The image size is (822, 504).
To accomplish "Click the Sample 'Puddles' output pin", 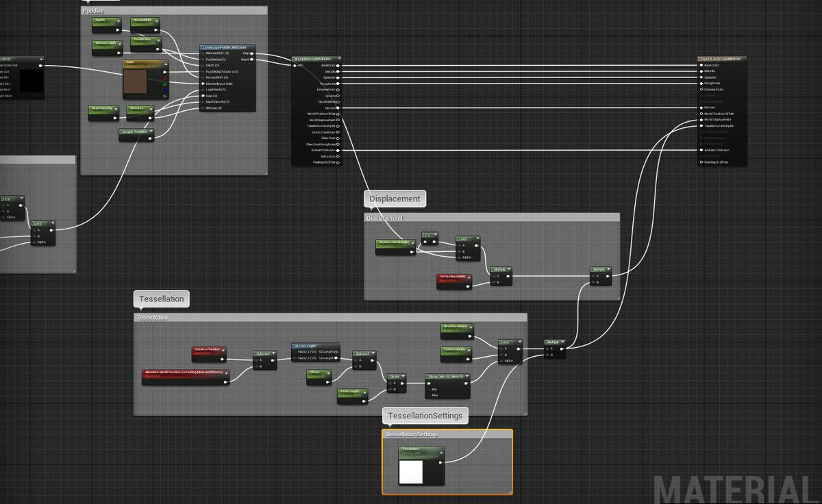I will (150, 138).
